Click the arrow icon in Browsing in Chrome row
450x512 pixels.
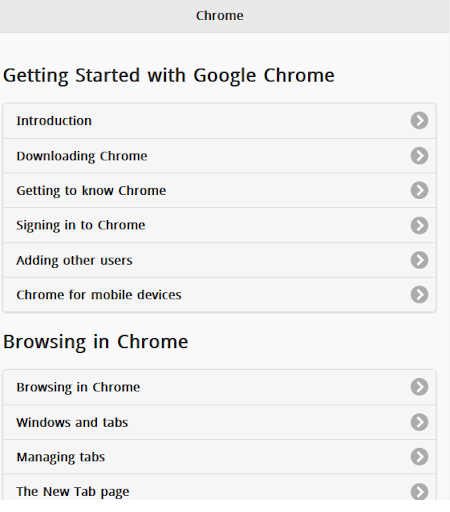[419, 387]
